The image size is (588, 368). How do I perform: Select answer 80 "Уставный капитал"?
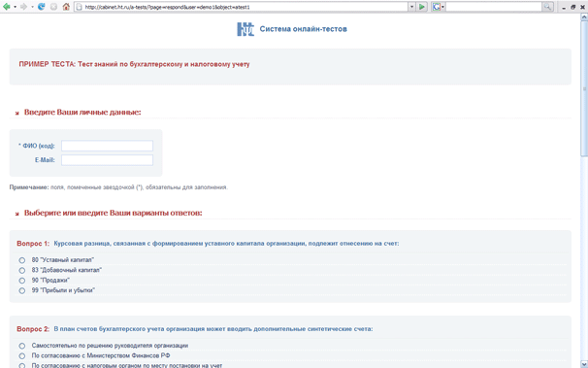22,260
